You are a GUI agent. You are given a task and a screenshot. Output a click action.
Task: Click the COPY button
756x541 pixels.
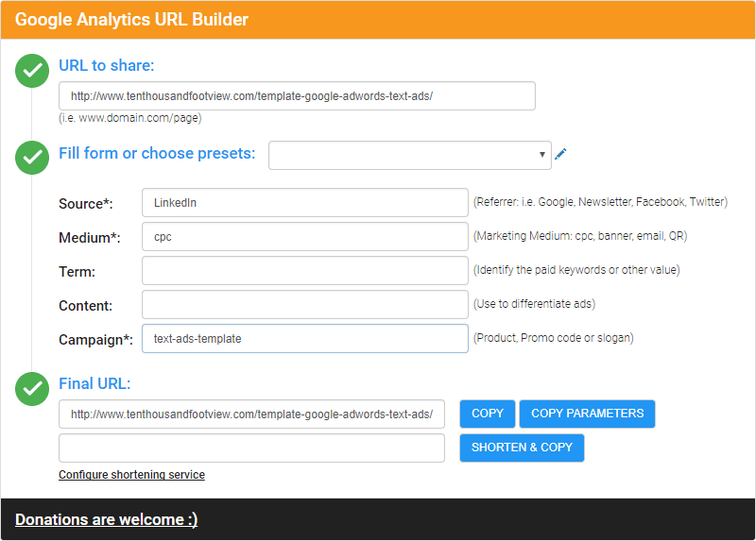click(488, 414)
